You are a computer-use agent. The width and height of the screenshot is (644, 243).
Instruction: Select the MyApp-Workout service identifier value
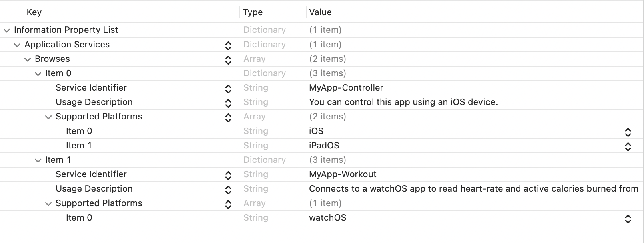pos(343,174)
